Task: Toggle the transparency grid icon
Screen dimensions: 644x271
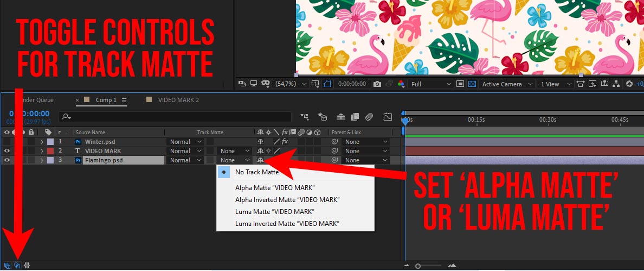Action: [472, 84]
